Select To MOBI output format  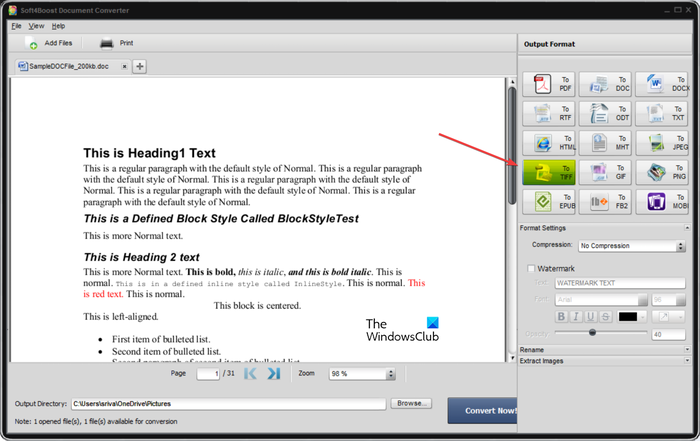coord(662,202)
